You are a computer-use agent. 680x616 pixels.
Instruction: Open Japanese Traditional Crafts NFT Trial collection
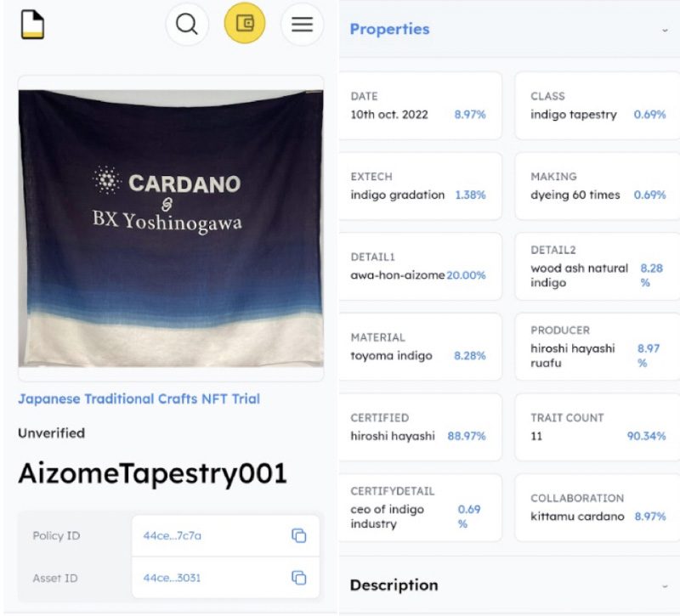coord(139,398)
